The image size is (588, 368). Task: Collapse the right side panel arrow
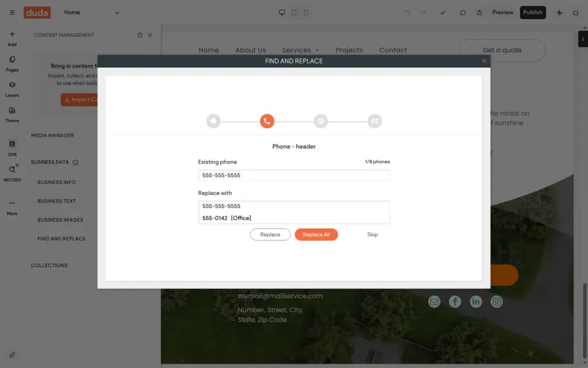pyautogui.click(x=583, y=39)
